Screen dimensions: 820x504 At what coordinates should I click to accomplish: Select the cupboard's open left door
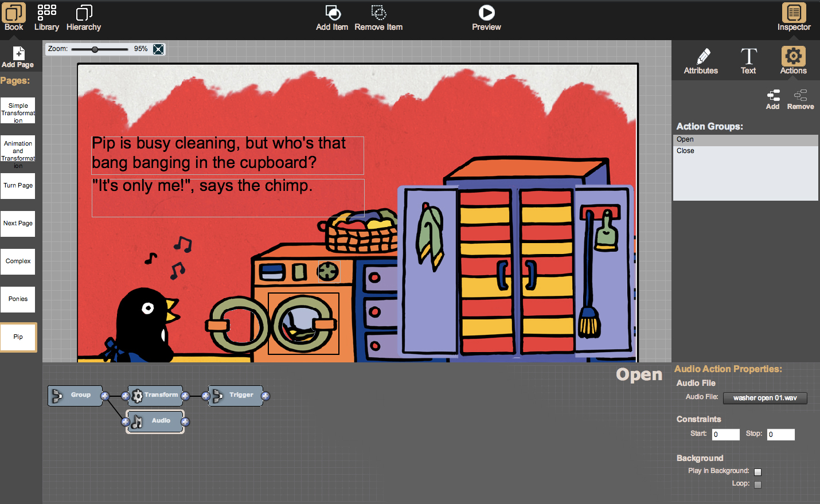coord(429,271)
